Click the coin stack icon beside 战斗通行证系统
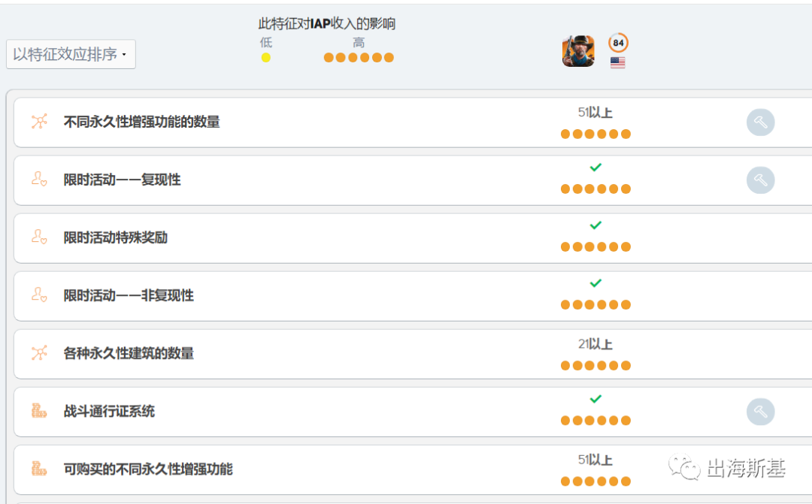This screenshot has width=812, height=504. (39, 411)
